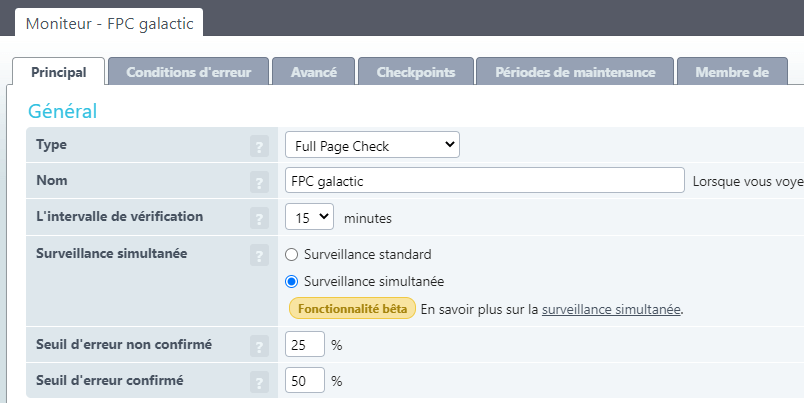Click the 'minutes' text beside interval

tap(368, 218)
